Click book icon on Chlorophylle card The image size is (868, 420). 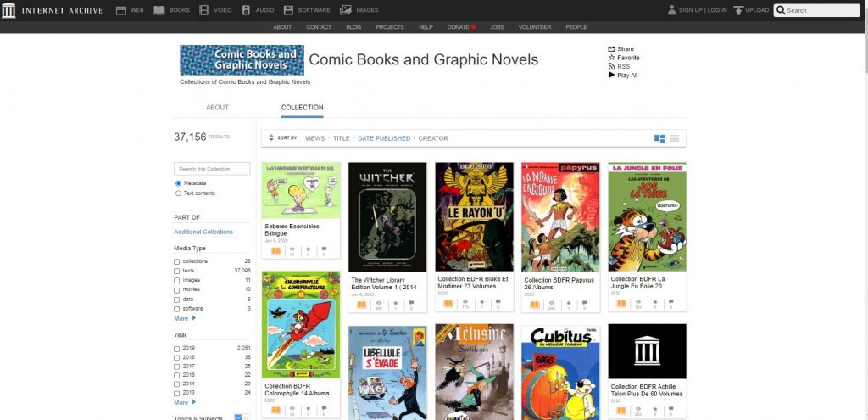275,411
